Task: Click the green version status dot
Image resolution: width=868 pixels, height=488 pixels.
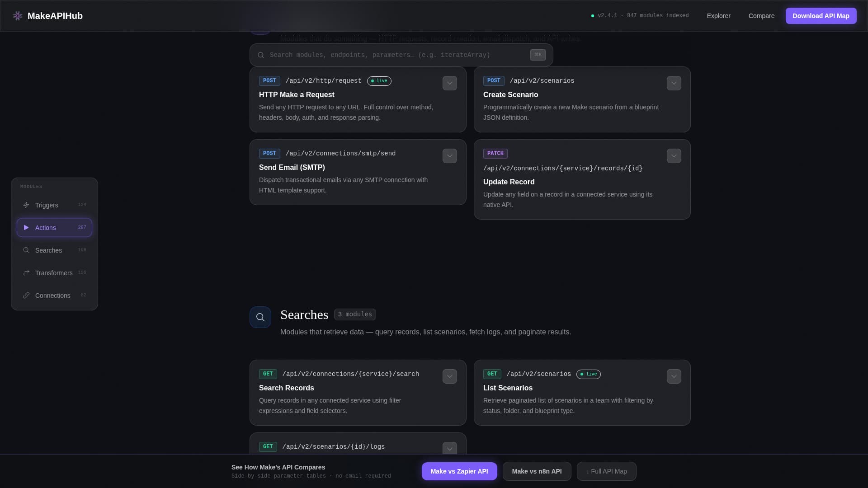Action: pos(593,16)
